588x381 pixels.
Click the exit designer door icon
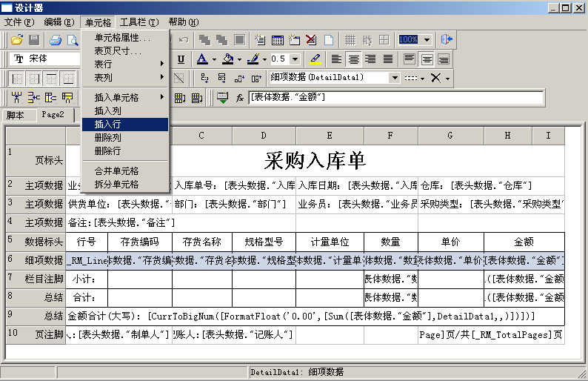pyautogui.click(x=447, y=39)
